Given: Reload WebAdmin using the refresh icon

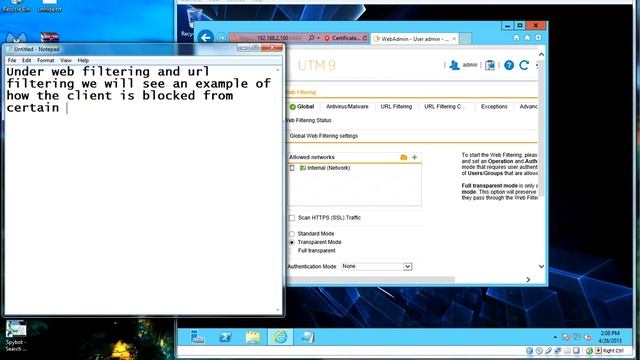Looking at the screenshot, I should point(524,65).
